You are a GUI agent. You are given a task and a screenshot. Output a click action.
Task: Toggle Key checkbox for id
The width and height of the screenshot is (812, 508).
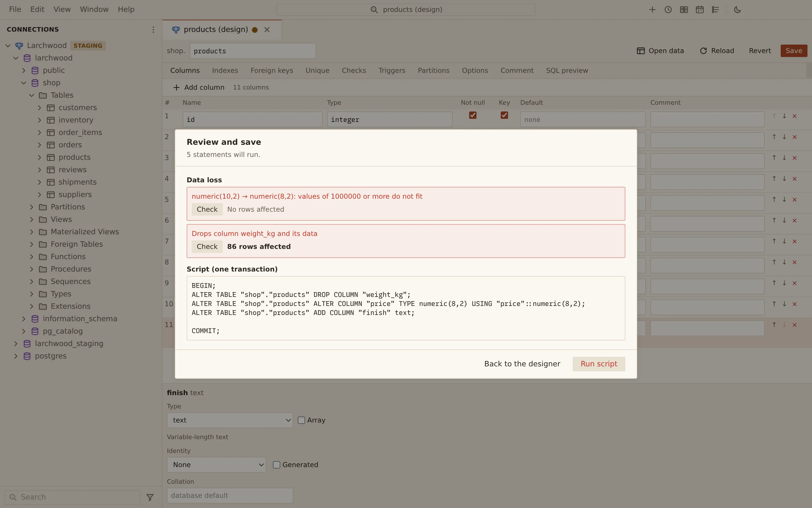tap(504, 115)
